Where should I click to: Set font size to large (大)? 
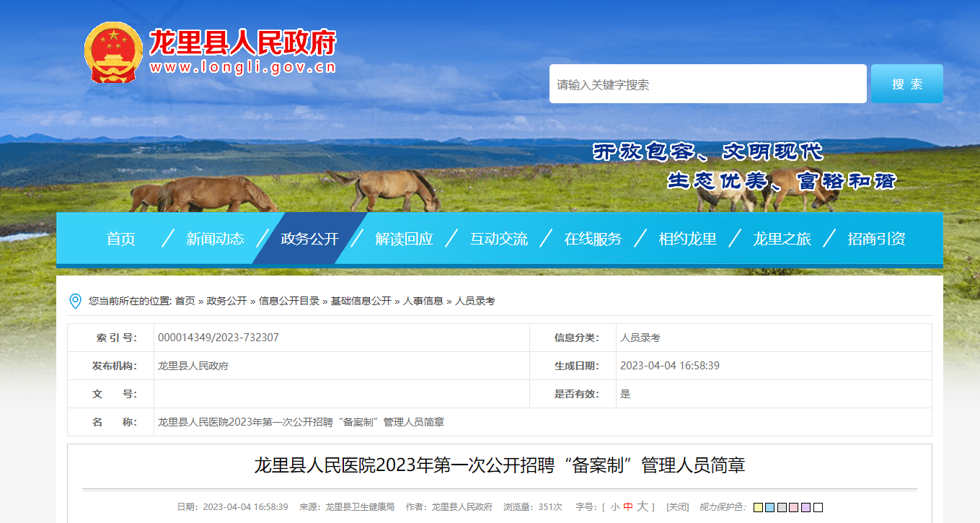tap(643, 507)
